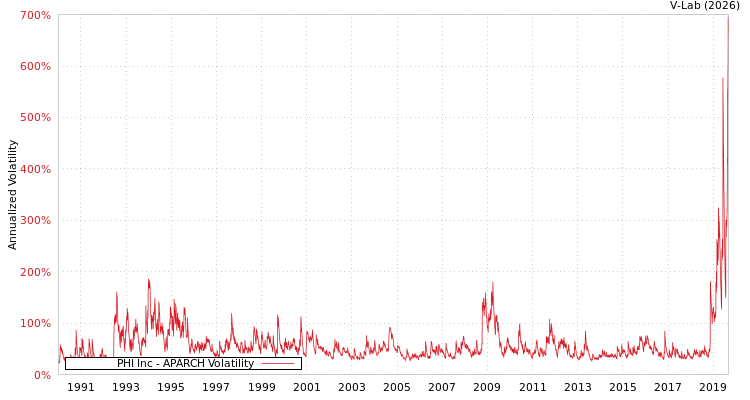750x400 pixels.
Task: Select the 200% y-axis label
Action: (x=35, y=272)
